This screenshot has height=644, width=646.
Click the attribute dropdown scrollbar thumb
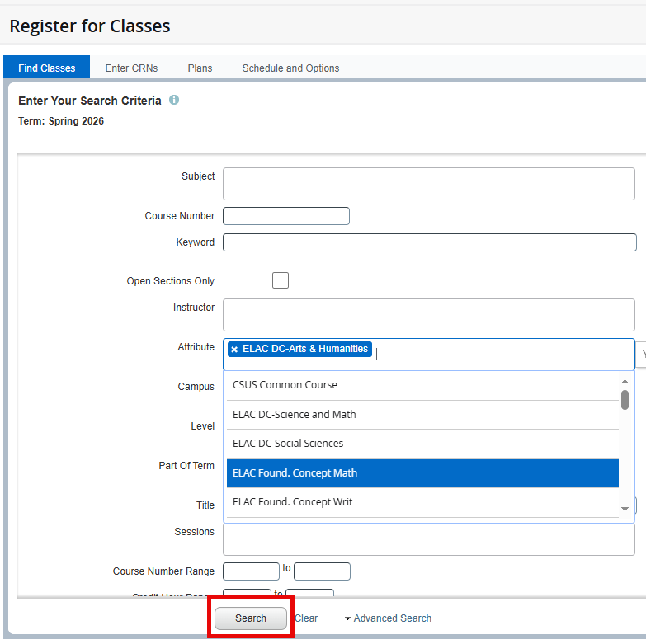coord(625,400)
